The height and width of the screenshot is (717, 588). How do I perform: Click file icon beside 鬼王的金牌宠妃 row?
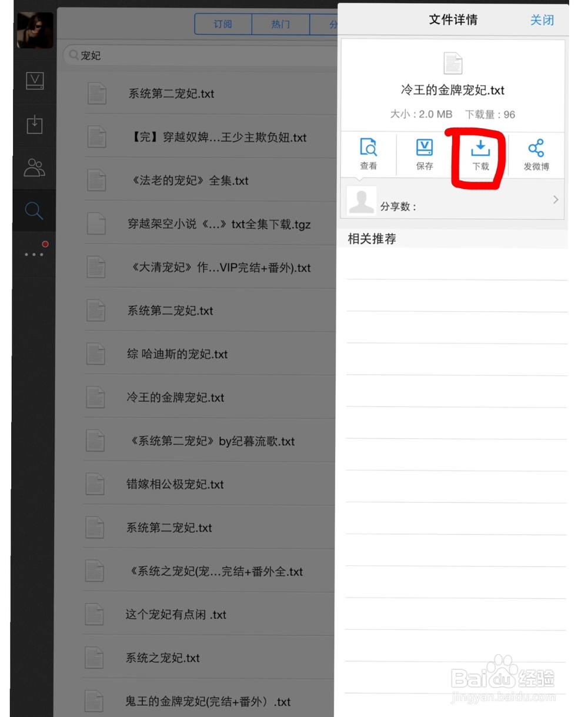(x=95, y=701)
